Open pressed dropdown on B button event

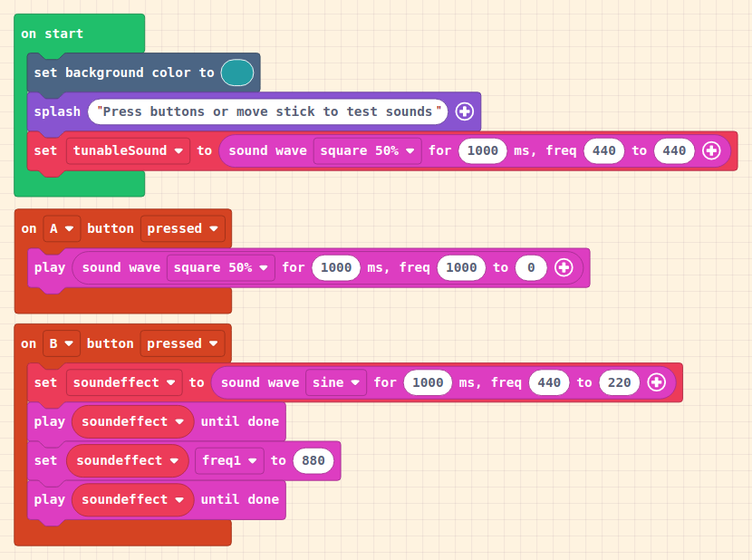coord(182,343)
